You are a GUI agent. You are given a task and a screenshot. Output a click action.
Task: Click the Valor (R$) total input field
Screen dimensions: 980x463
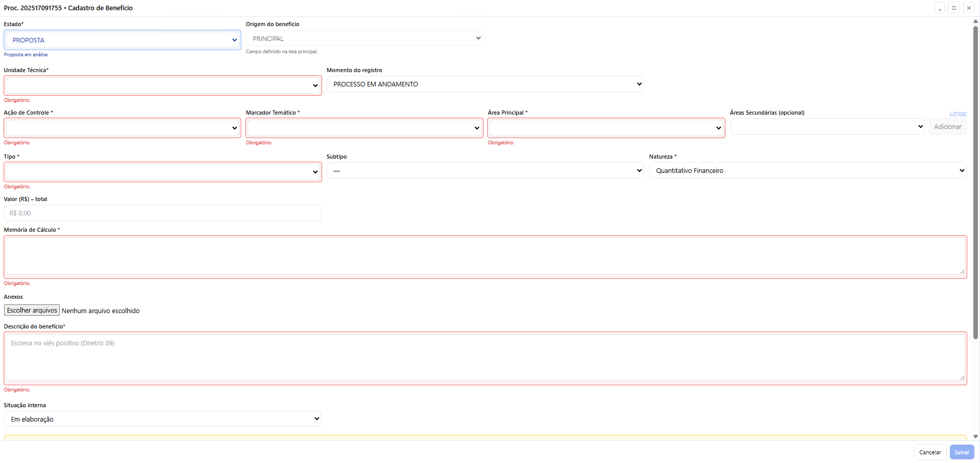click(163, 213)
